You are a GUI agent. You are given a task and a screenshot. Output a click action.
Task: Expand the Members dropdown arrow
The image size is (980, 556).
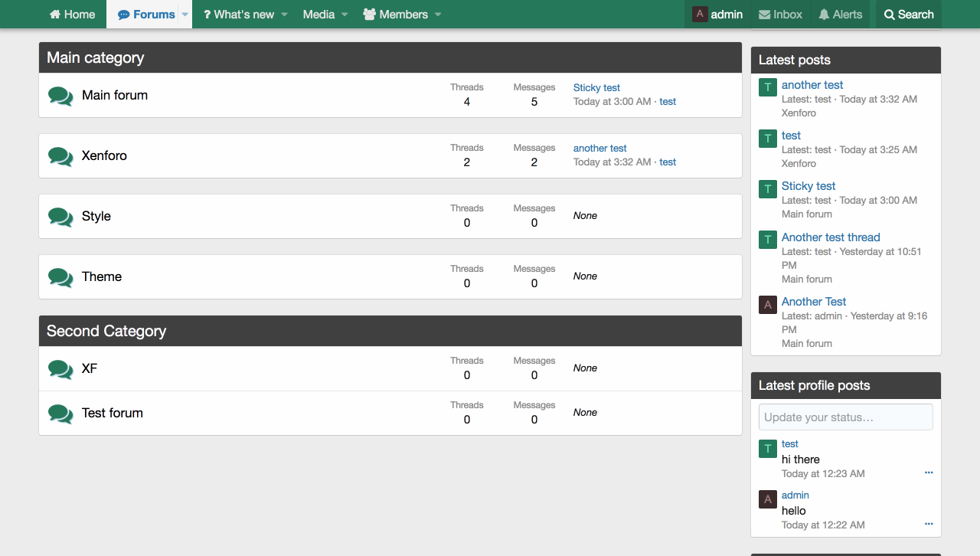pos(438,15)
